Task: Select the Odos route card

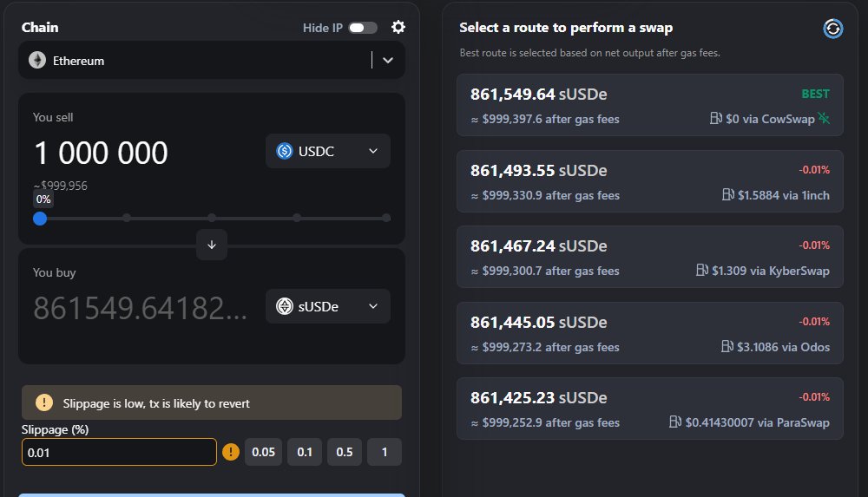Action: [x=650, y=333]
